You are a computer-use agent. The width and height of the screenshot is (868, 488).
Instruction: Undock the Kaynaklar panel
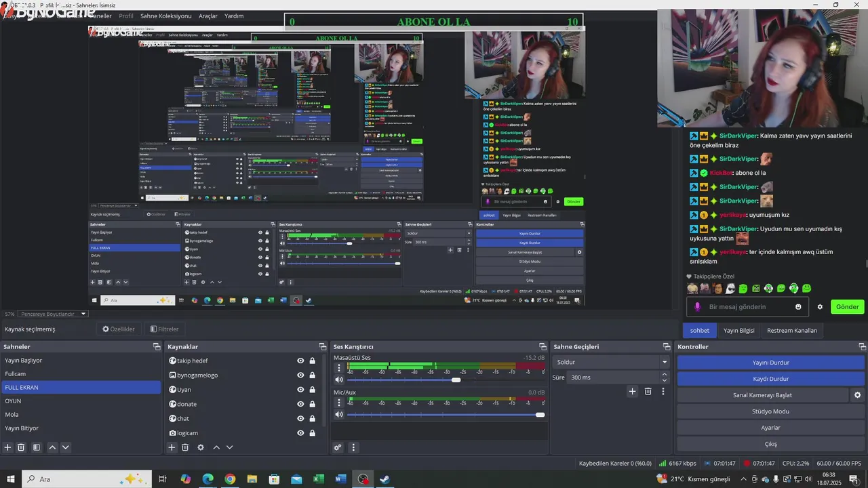(322, 346)
